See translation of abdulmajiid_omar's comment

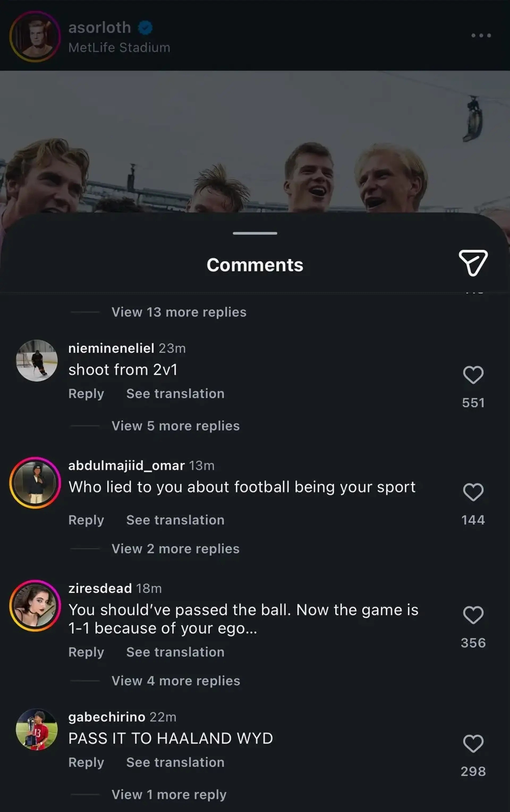point(175,520)
